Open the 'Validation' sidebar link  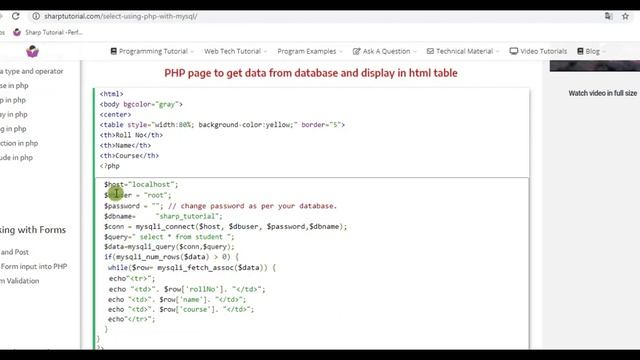(20, 281)
